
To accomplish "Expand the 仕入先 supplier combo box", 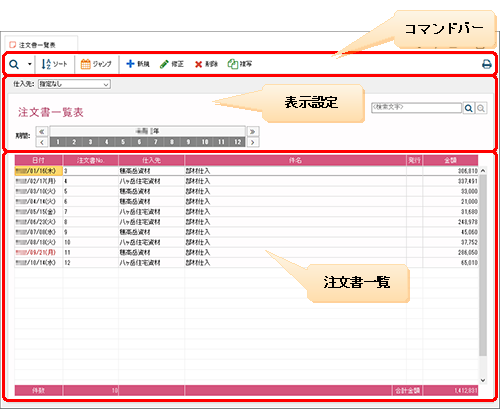I will click(x=74, y=84).
